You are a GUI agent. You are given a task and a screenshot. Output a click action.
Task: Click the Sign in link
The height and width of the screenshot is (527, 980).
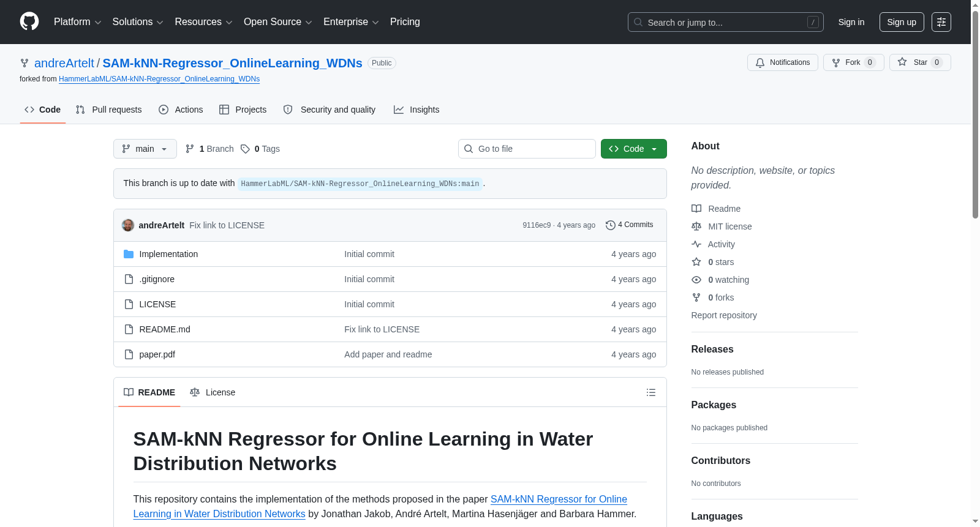point(851,22)
